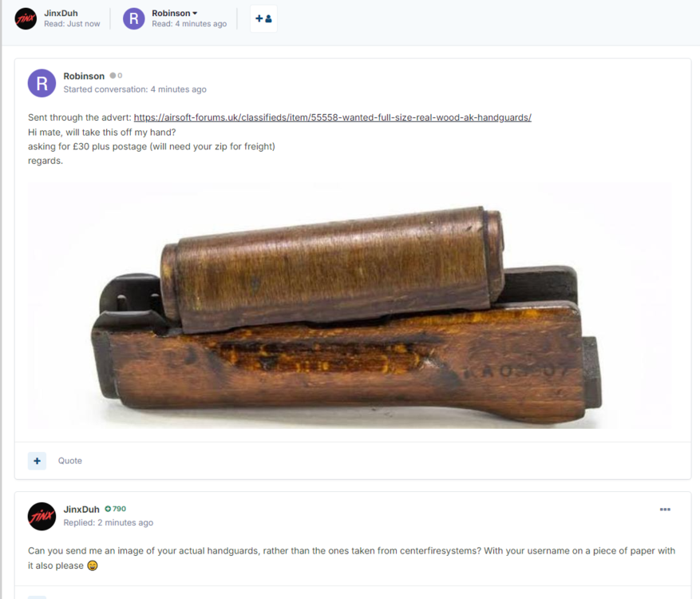
Task: Click the add participant icon
Action: pyautogui.click(x=263, y=18)
